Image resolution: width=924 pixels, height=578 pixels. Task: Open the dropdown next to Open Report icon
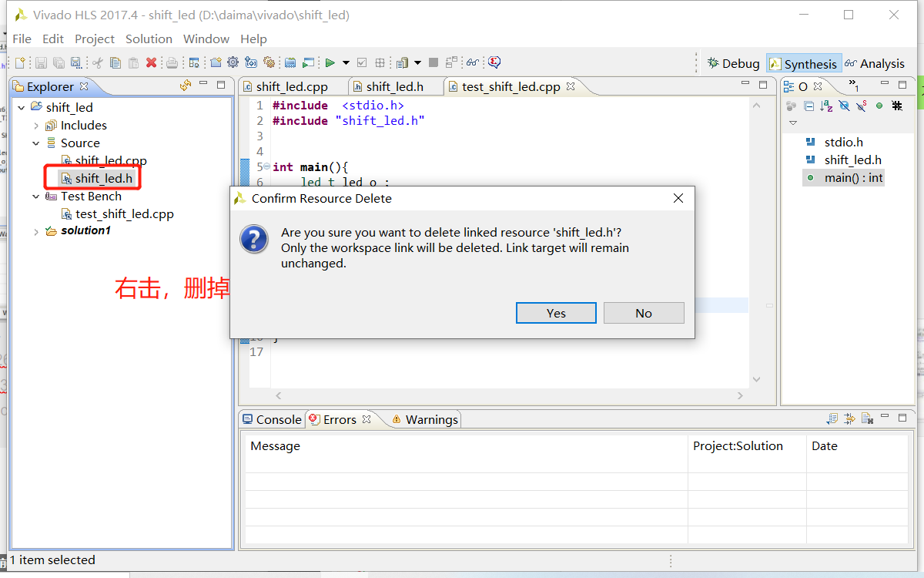pos(417,62)
